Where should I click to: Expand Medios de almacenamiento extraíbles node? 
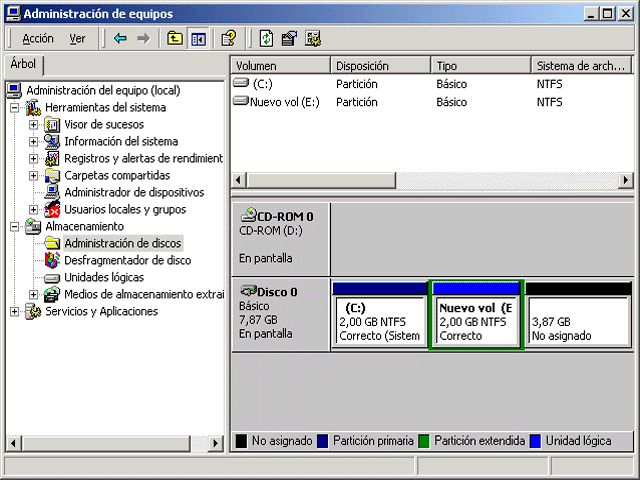[x=33, y=294]
